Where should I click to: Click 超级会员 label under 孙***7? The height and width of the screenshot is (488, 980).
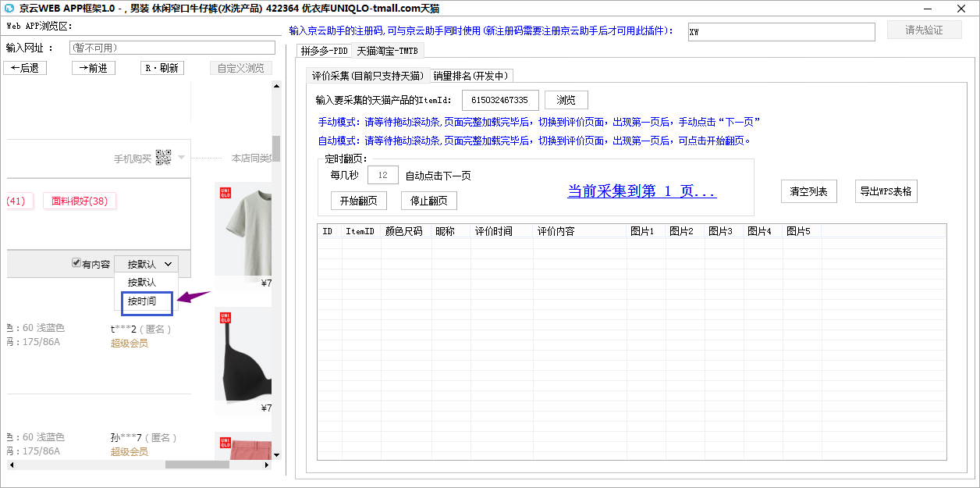click(x=130, y=451)
